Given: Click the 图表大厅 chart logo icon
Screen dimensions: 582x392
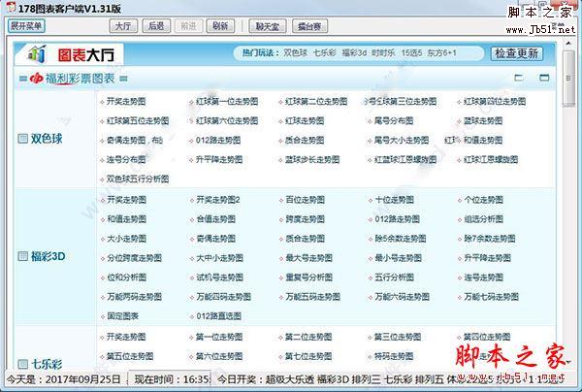Looking at the screenshot, I should [37, 54].
